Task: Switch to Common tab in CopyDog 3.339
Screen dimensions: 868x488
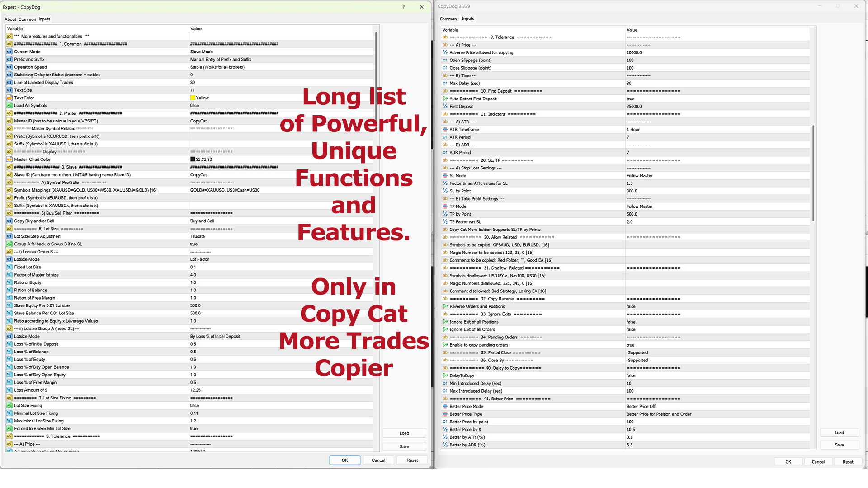Action: pyautogui.click(x=448, y=19)
